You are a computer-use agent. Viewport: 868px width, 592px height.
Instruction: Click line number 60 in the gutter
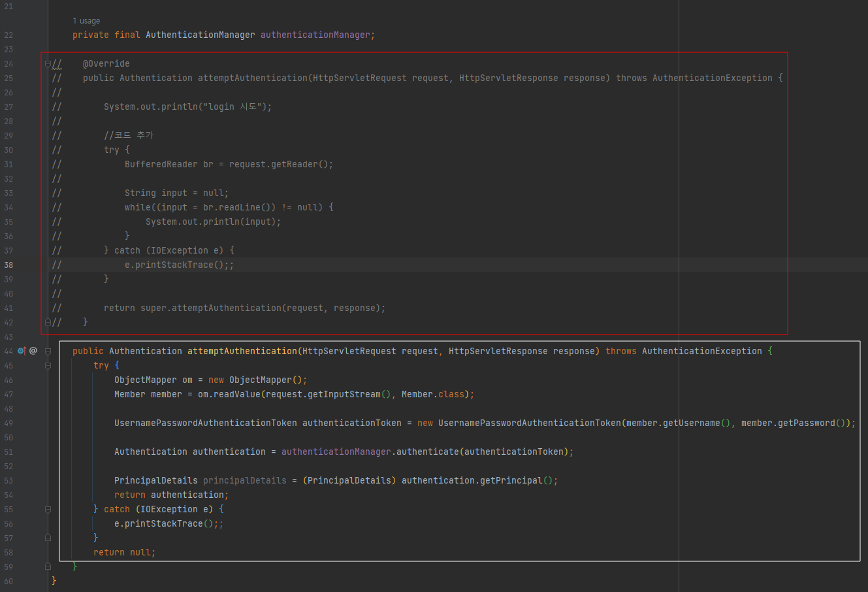tap(8, 581)
